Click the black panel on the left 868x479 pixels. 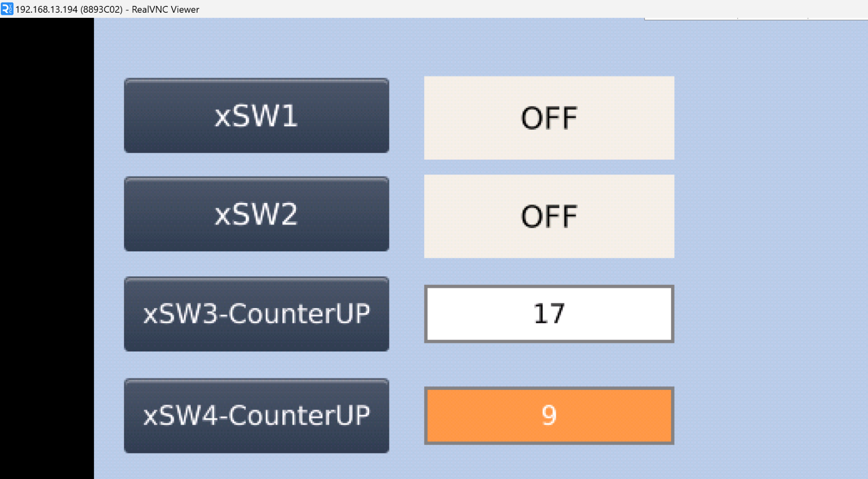point(47,248)
